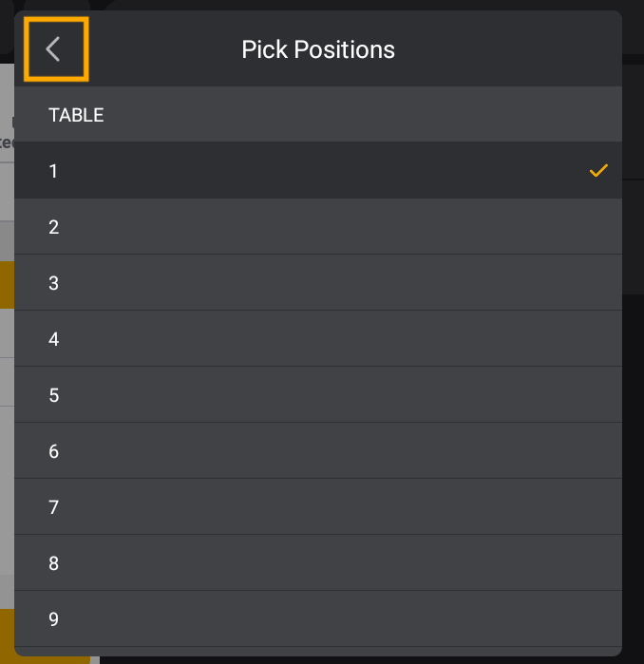Choose table position 6
This screenshot has width=644, height=664.
285,451
